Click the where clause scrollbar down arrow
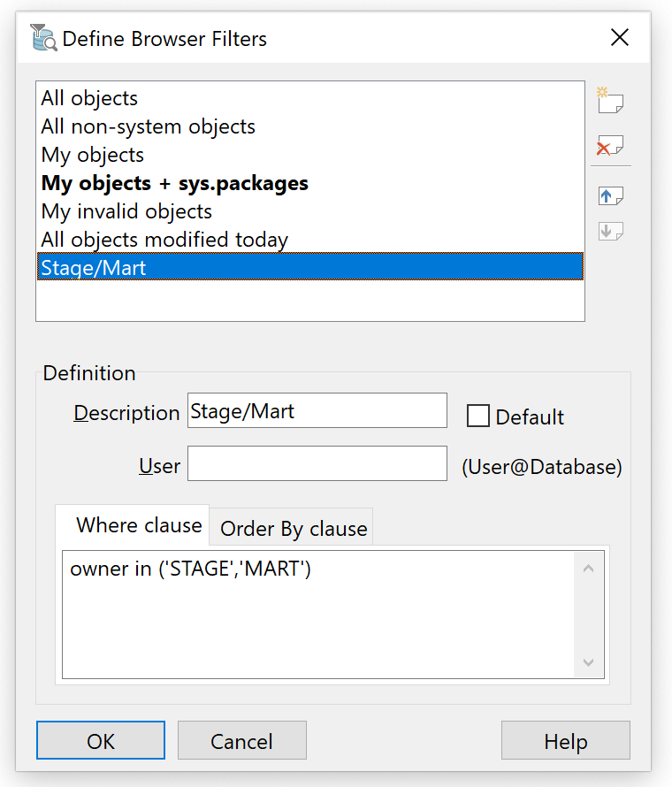 (588, 662)
